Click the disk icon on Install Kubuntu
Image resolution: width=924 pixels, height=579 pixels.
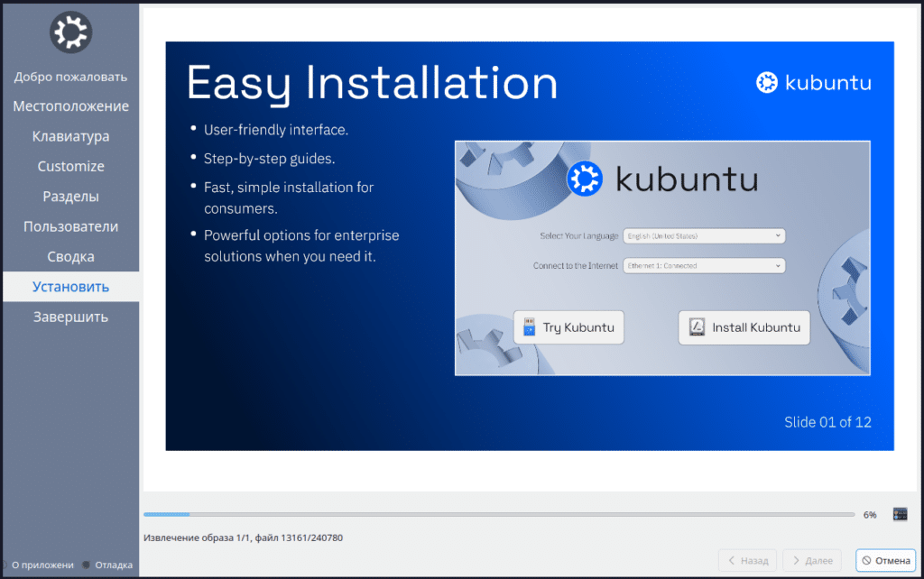(696, 326)
